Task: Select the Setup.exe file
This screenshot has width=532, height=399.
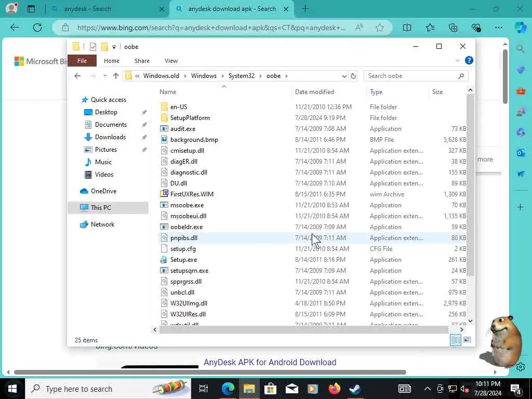Action: tap(183, 260)
